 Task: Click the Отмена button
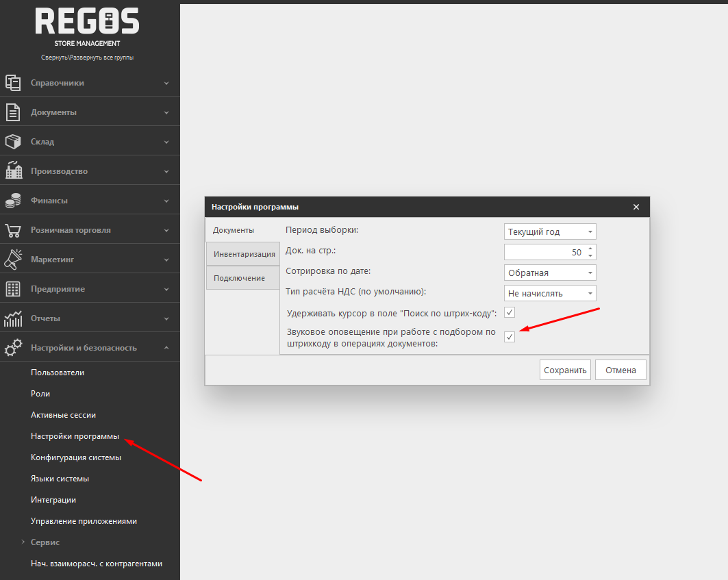(x=620, y=370)
